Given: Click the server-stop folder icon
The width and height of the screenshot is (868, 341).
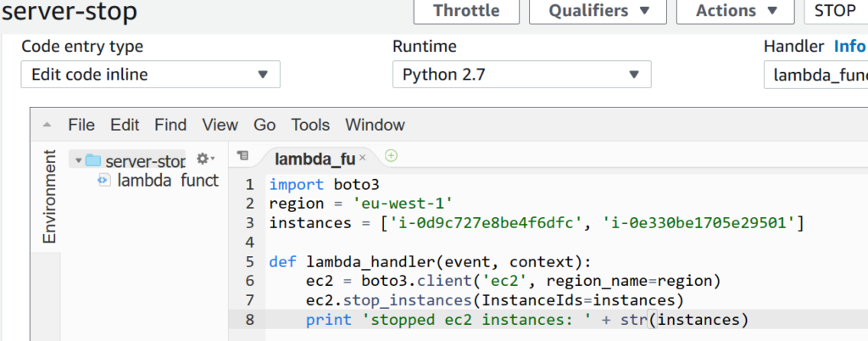Looking at the screenshot, I should point(93,160).
